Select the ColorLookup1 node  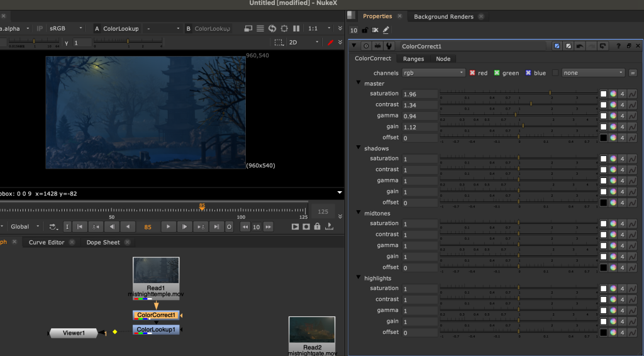point(156,330)
